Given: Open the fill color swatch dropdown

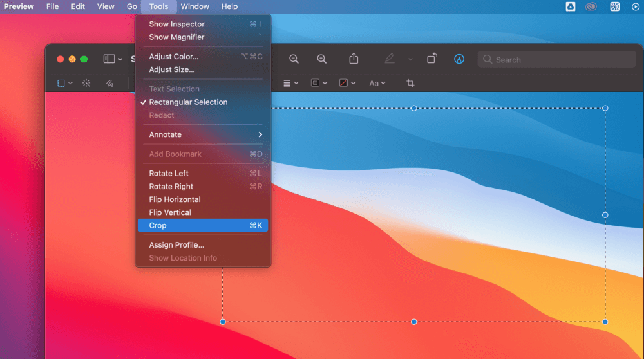Looking at the screenshot, I should click(x=348, y=83).
